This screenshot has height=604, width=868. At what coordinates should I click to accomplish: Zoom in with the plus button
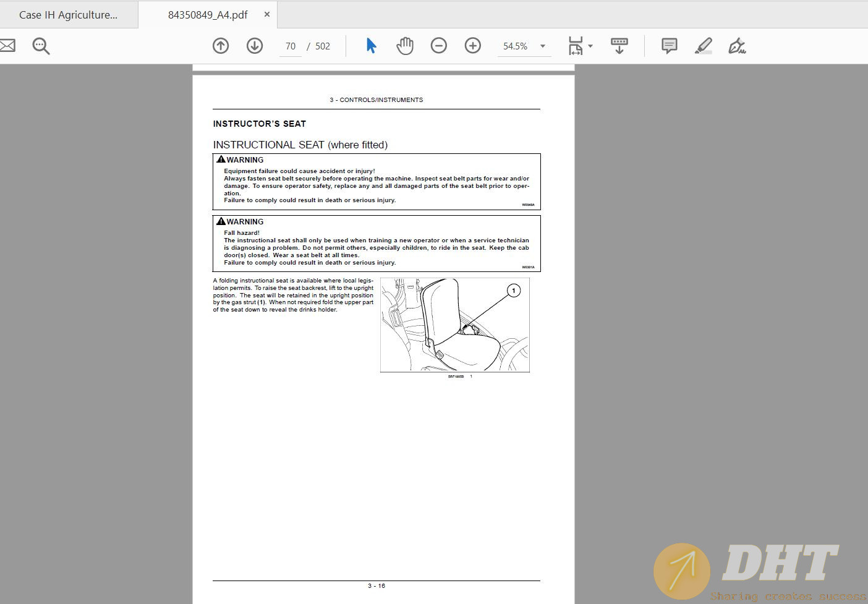473,46
